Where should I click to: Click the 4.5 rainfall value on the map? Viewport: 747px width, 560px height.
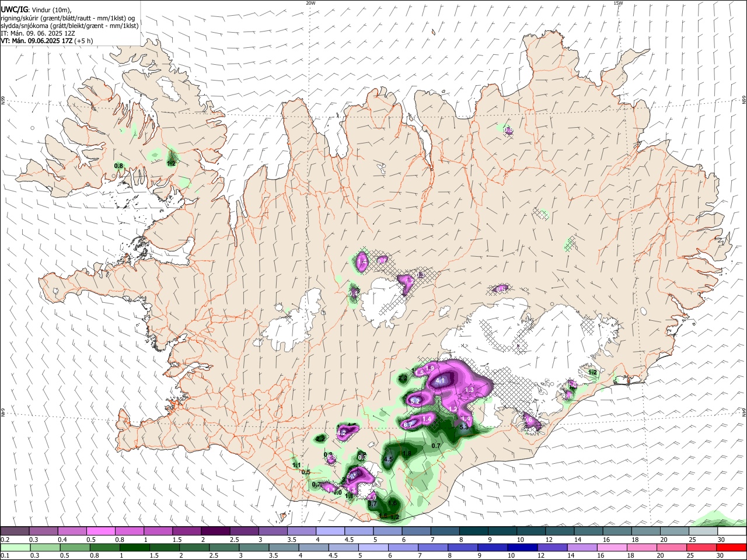[x=388, y=459]
